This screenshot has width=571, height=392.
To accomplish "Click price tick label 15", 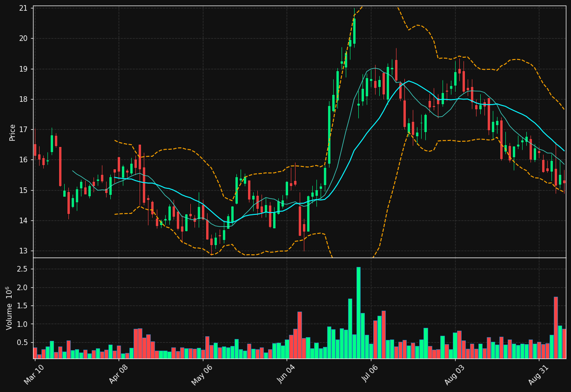I will (23, 190).
